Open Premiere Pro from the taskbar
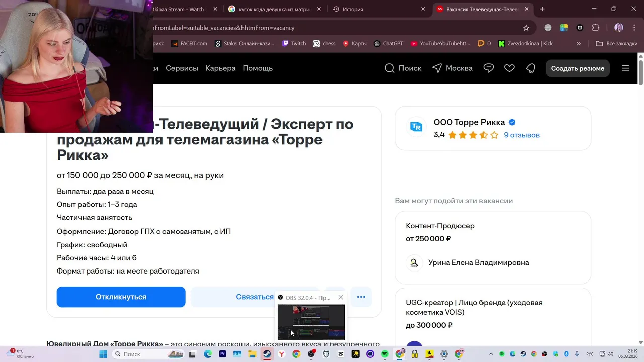Screen dimensions: 644x362 (223, 354)
